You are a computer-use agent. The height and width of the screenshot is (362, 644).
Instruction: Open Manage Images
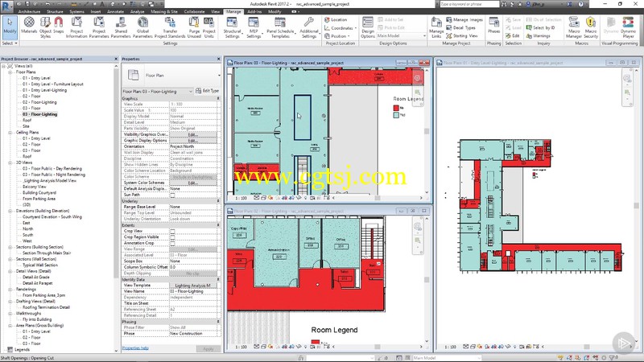tap(464, 19)
